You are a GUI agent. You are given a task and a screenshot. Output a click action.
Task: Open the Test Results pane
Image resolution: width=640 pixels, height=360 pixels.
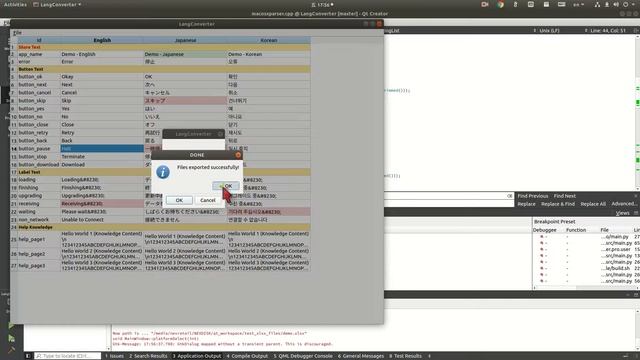(x=405, y=356)
